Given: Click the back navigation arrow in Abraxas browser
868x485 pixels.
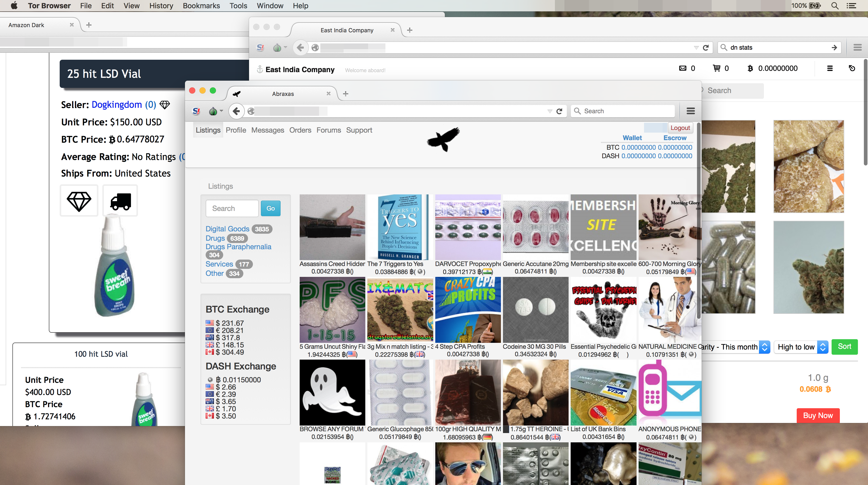Looking at the screenshot, I should (x=236, y=111).
